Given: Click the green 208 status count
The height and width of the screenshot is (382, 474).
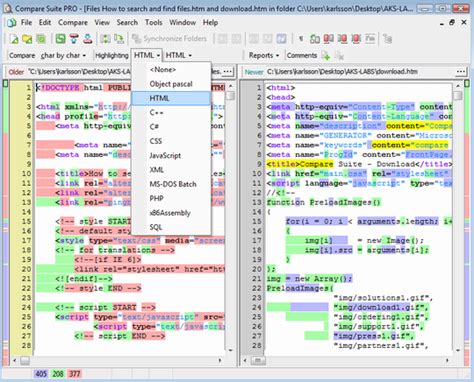Looking at the screenshot, I should coord(58,374).
